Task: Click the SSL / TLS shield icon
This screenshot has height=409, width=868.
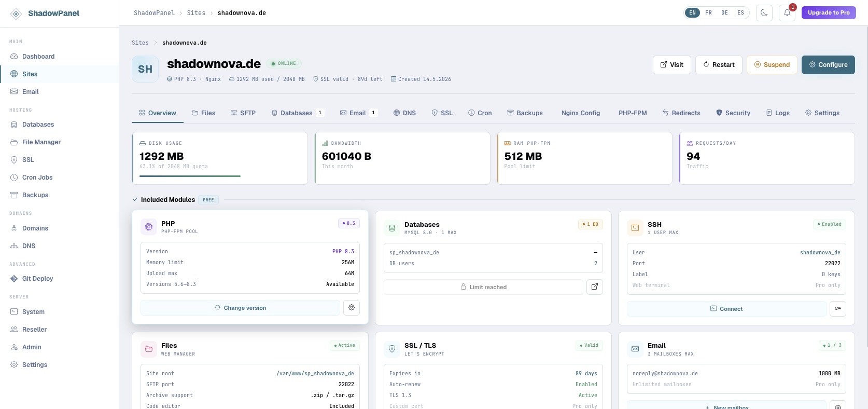Action: tap(392, 349)
